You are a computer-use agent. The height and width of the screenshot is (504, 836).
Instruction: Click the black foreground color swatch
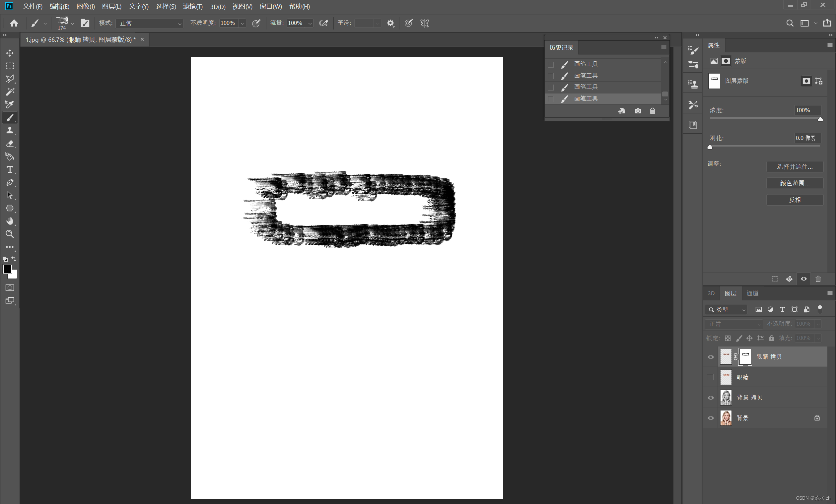pyautogui.click(x=7, y=269)
